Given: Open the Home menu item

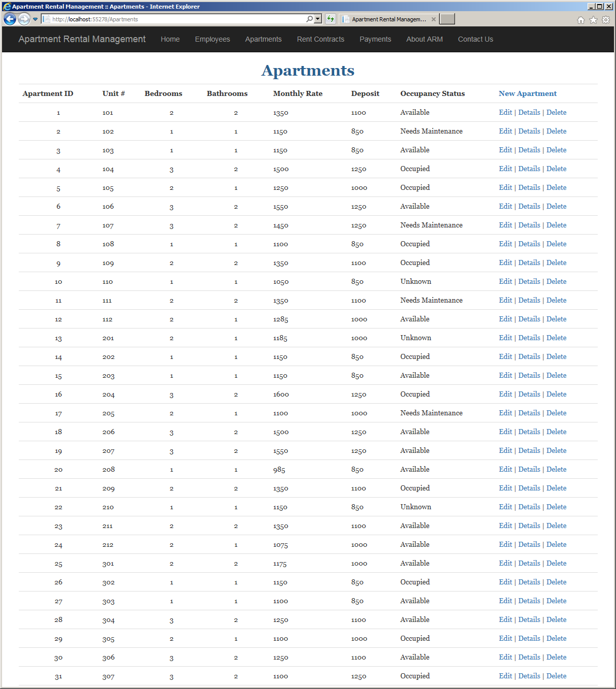Looking at the screenshot, I should coord(170,39).
